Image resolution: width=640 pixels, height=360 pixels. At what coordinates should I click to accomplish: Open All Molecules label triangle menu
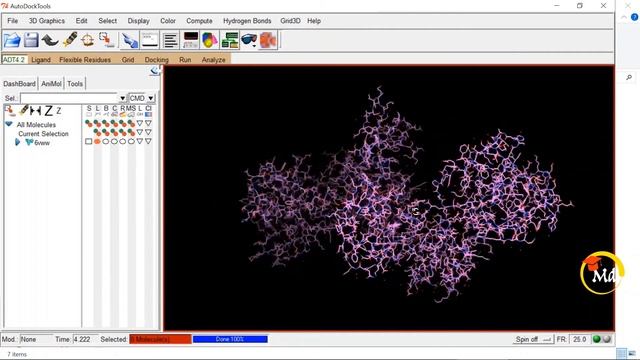click(x=140, y=123)
